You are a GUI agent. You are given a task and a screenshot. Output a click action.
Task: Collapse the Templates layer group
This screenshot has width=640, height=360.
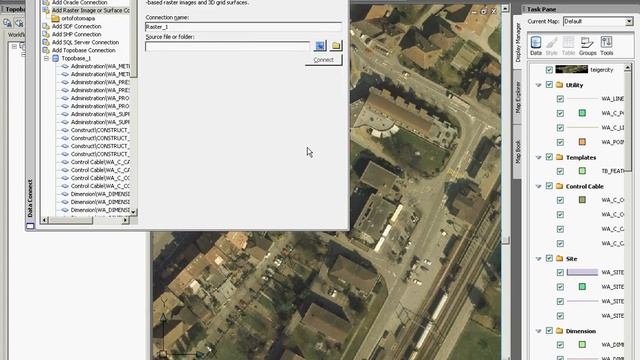pos(538,158)
